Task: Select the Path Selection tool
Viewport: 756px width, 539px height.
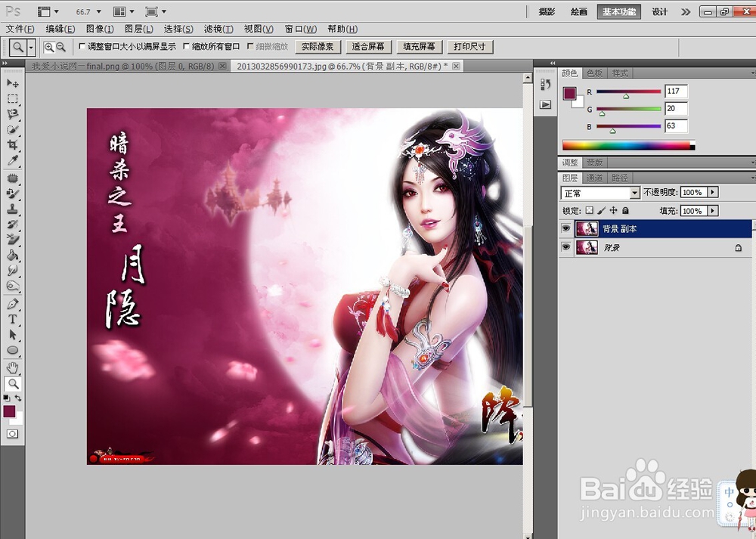Action: click(13, 335)
